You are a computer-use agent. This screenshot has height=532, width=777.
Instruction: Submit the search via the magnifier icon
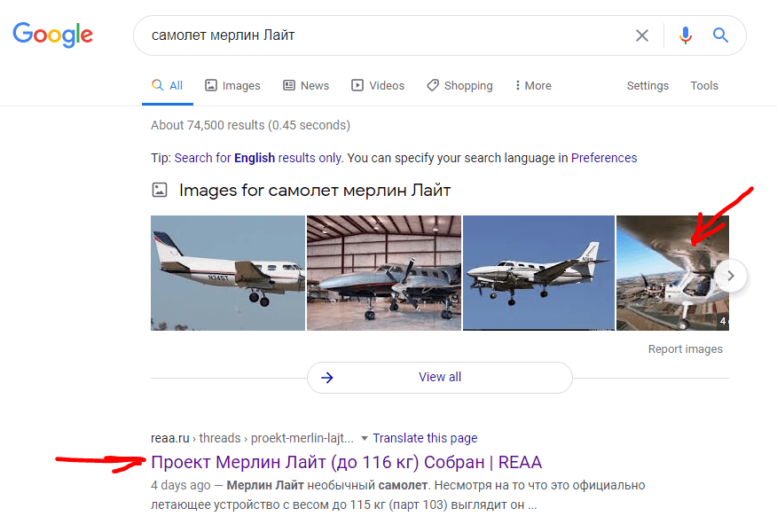pos(720,35)
